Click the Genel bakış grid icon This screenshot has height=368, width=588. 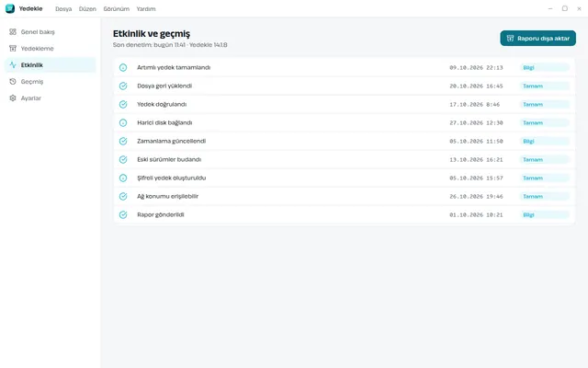click(x=13, y=32)
